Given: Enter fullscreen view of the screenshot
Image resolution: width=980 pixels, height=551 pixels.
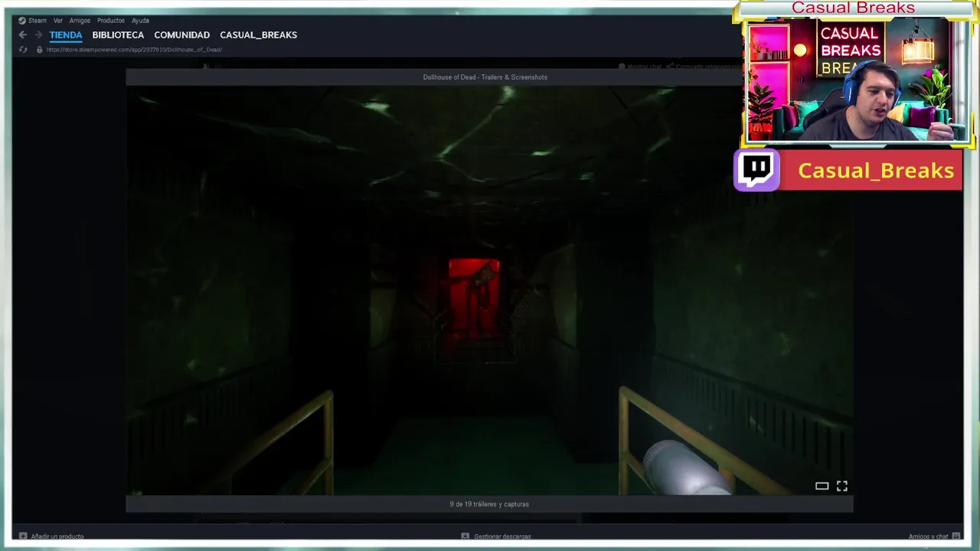Looking at the screenshot, I should (x=842, y=486).
